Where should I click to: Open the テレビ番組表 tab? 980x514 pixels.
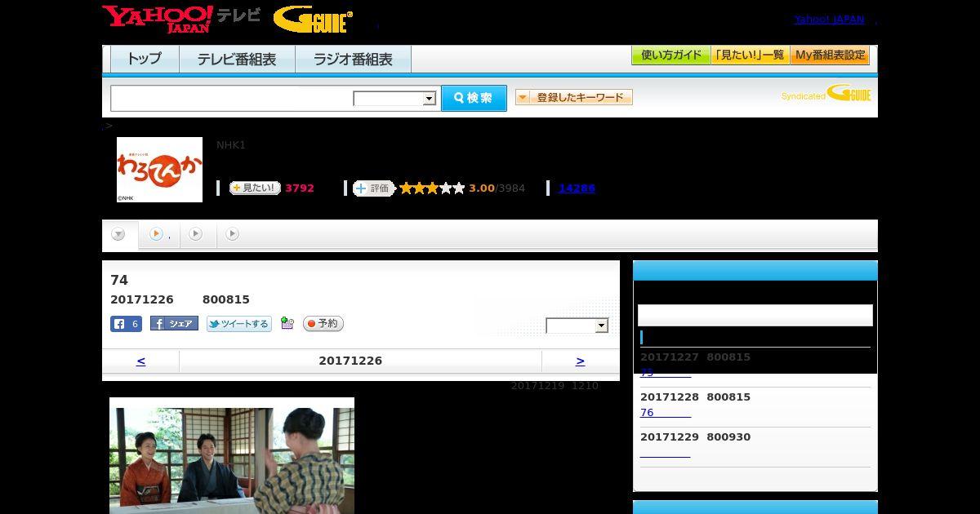pyautogui.click(x=237, y=59)
